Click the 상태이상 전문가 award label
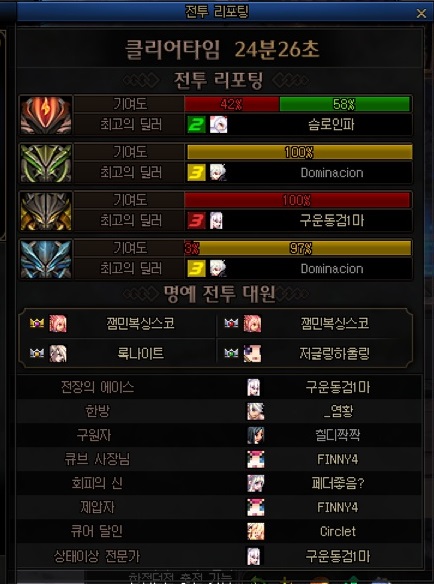 [97, 556]
